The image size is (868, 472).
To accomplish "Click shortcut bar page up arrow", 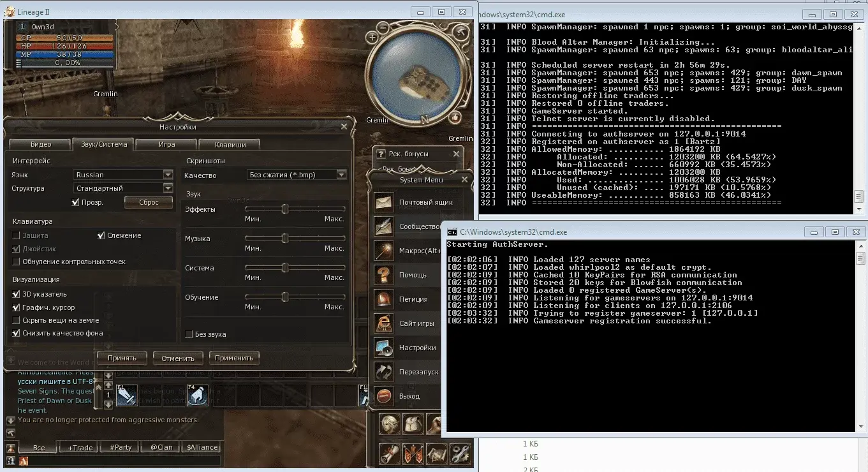I will (x=108, y=385).
